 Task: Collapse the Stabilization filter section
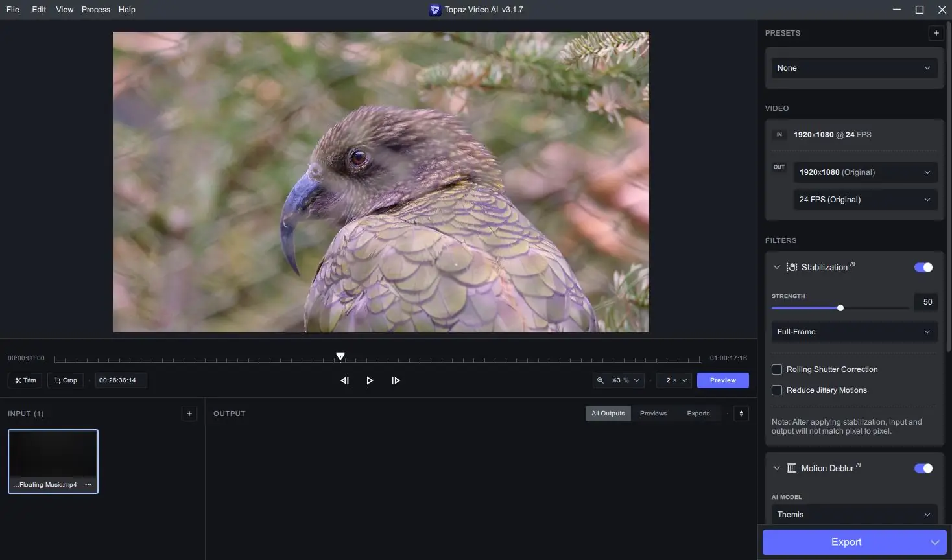pyautogui.click(x=777, y=267)
